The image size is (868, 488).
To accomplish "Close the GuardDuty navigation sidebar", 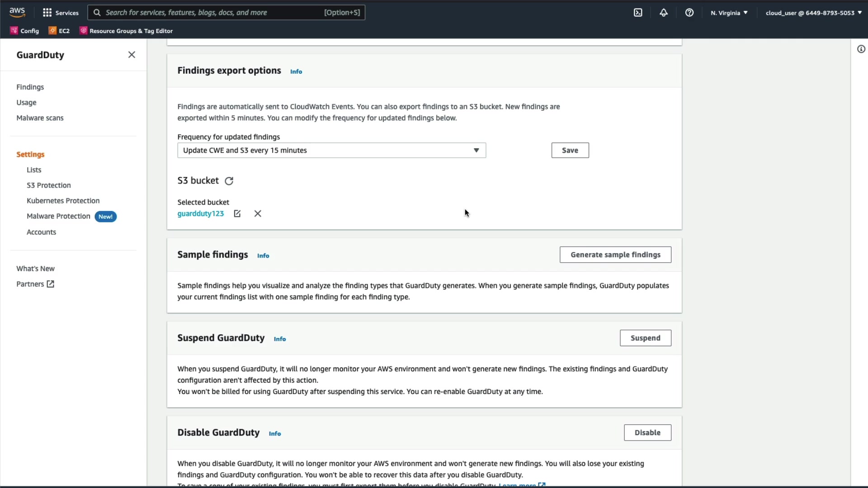I will [132, 55].
